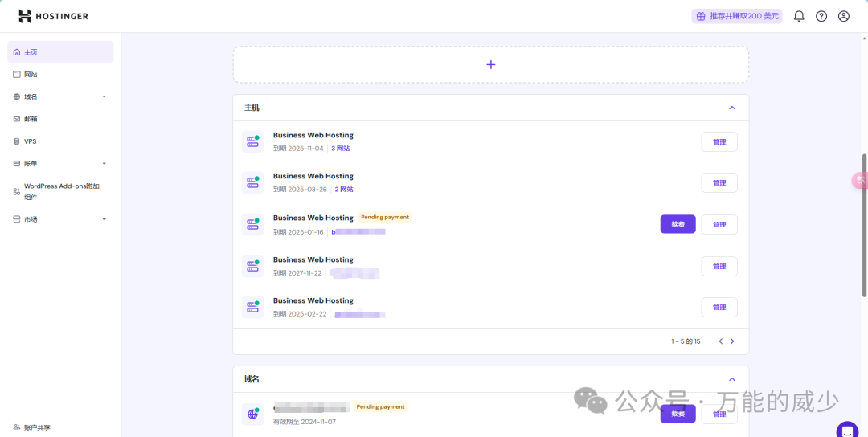Image resolution: width=868 pixels, height=437 pixels.
Task: Click 管理 for hosting expiring 2025-03-26
Action: pos(719,182)
